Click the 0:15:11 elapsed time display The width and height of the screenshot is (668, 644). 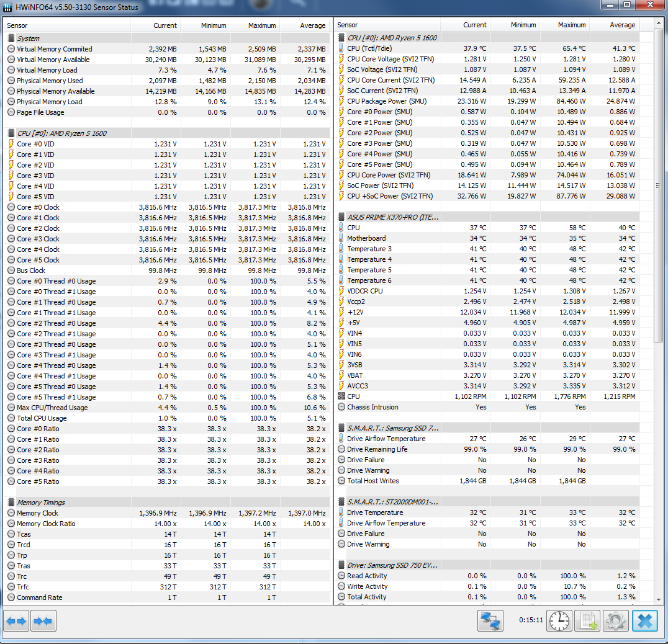coord(531,620)
